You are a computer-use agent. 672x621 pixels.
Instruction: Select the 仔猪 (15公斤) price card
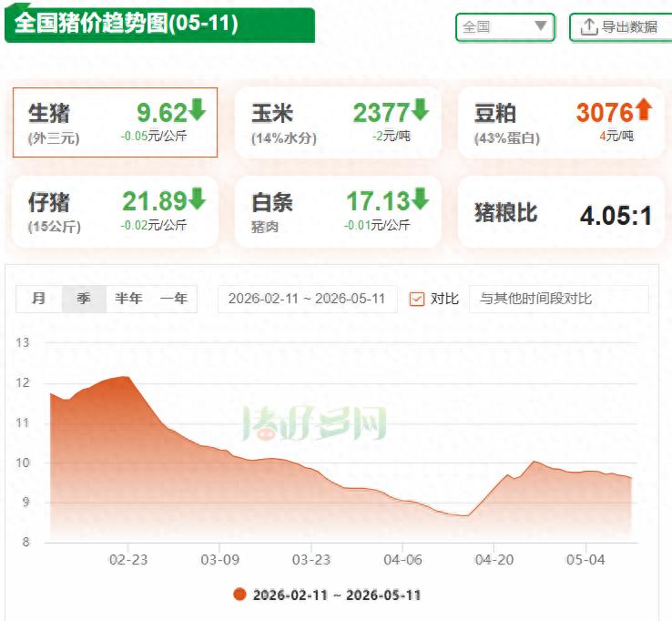[116, 212]
